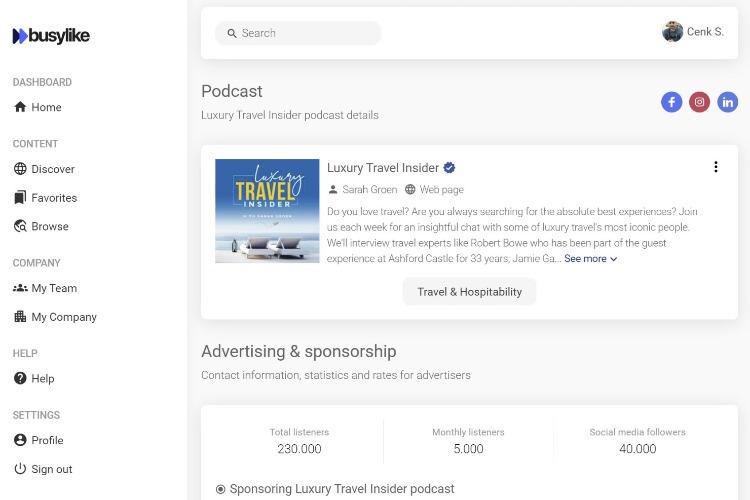This screenshot has width=750, height=500.
Task: Click the Favorites bookmark icon
Action: (x=20, y=197)
